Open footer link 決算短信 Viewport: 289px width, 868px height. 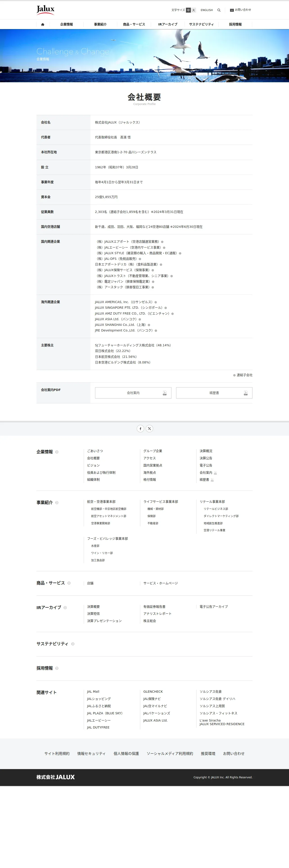click(93, 614)
